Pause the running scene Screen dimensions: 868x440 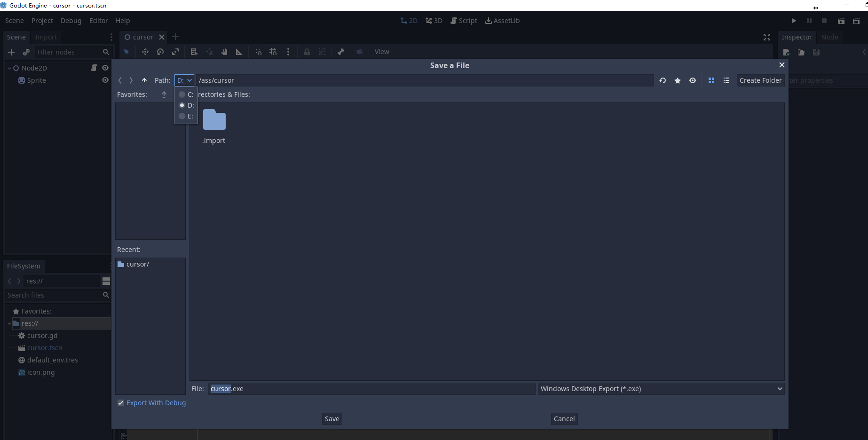point(809,21)
